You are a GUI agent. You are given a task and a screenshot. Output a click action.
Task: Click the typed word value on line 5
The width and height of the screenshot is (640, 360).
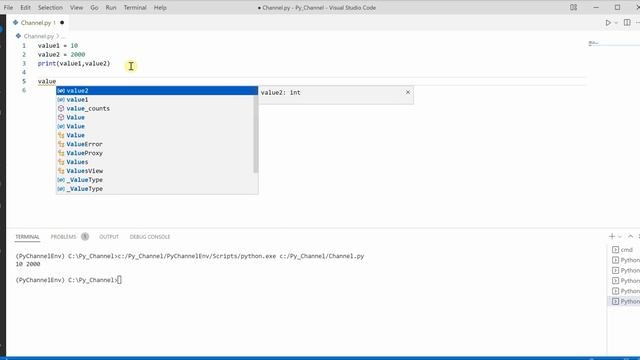pyautogui.click(x=47, y=82)
